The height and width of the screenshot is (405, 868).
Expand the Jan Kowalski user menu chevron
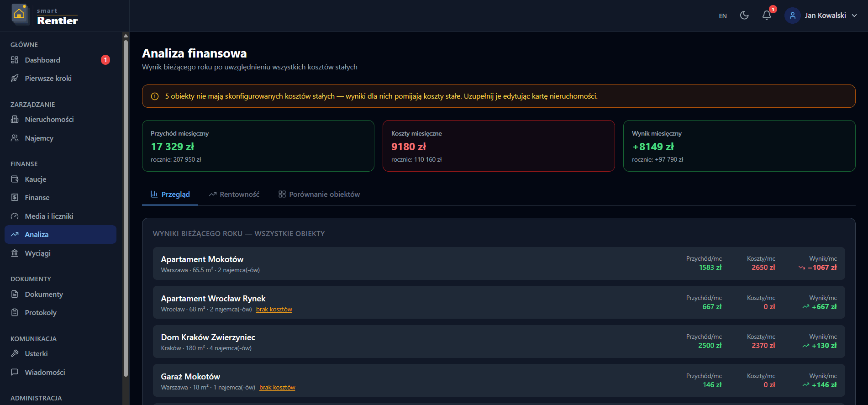click(854, 16)
